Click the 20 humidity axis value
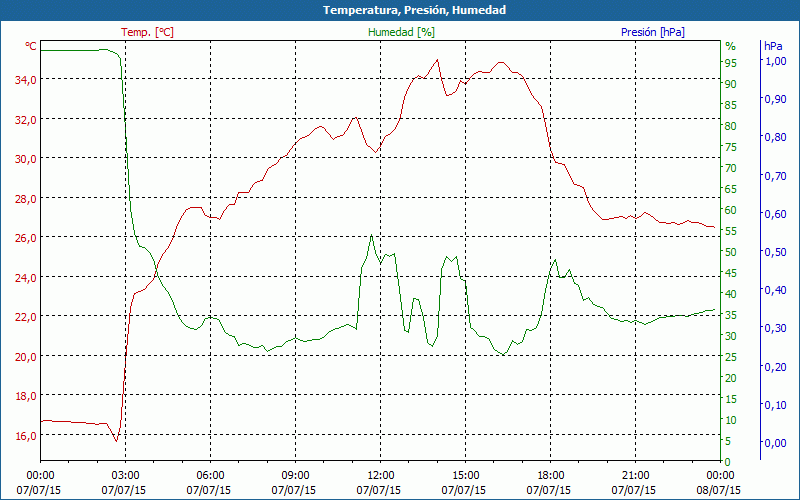 [731, 378]
